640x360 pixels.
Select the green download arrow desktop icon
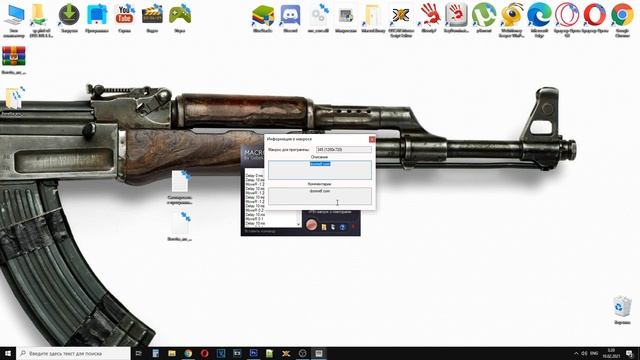point(69,19)
